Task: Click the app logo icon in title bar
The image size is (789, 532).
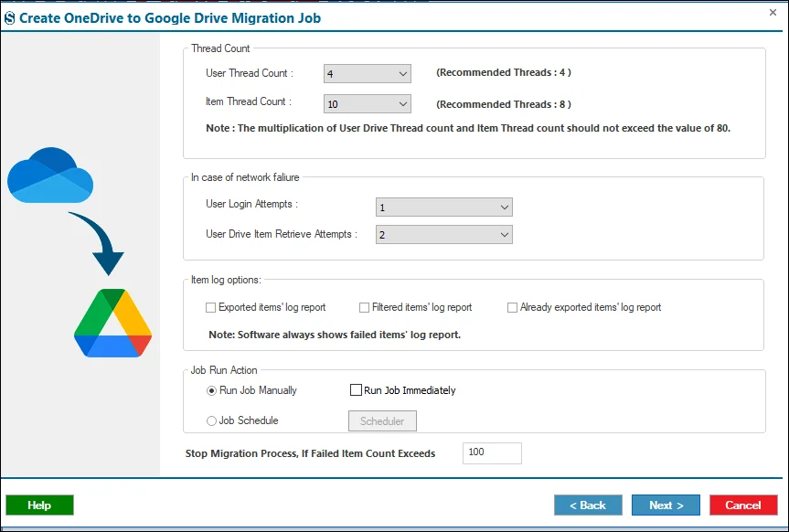Action: click(x=9, y=18)
